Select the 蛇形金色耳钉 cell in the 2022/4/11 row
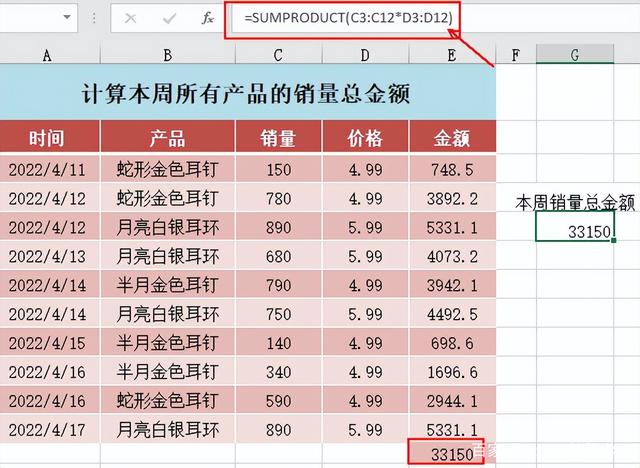The image size is (640, 468). click(168, 169)
